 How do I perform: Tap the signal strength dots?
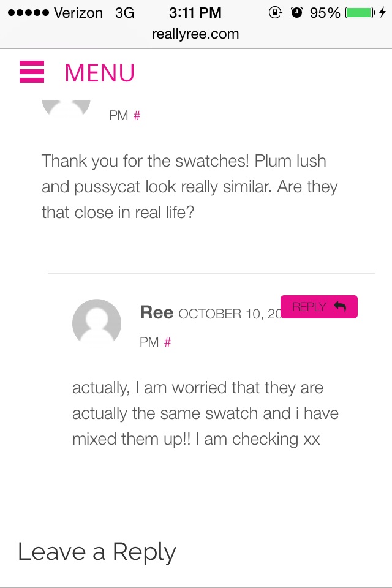tap(29, 13)
